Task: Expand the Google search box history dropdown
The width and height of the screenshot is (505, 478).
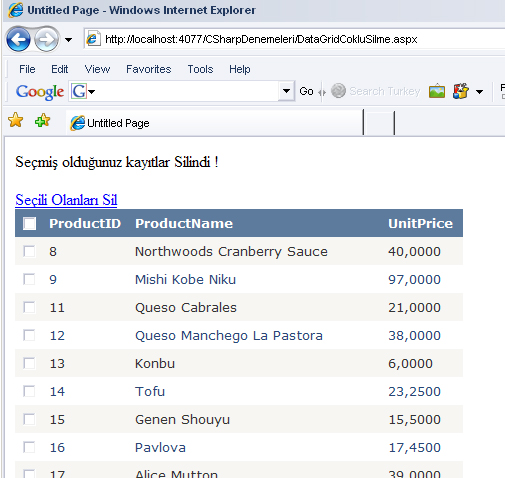Action: (x=286, y=91)
